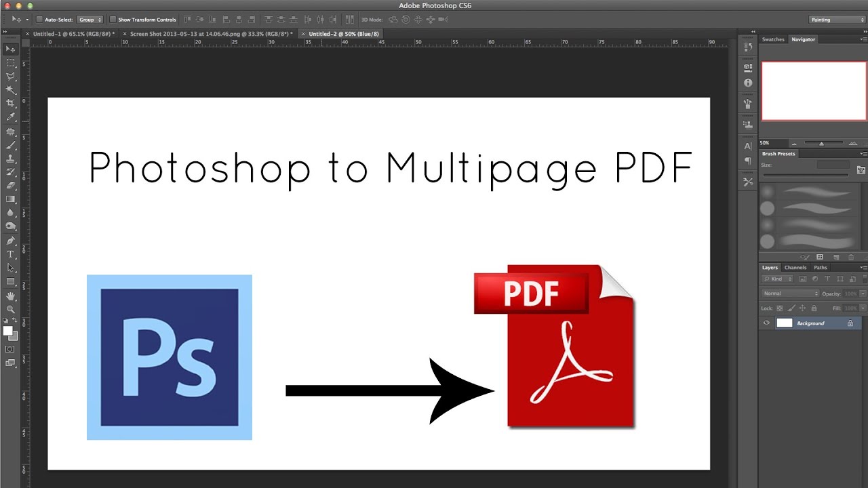This screenshot has height=488, width=868.
Task: Select the Pen tool
Action: pyautogui.click(x=10, y=241)
